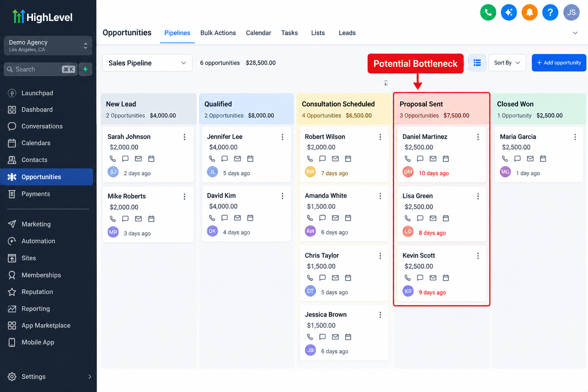Open the Maria Garcia opportunity name
Viewport: 588px width, 392px height.
(x=518, y=137)
